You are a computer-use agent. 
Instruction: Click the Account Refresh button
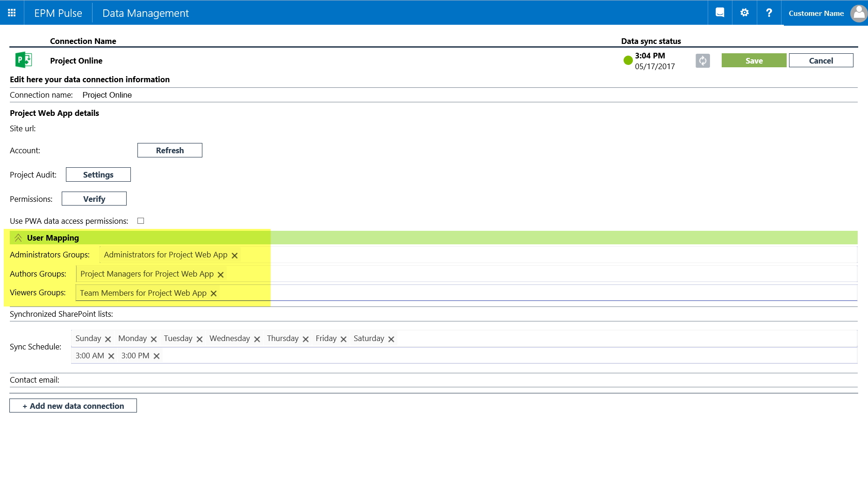170,150
